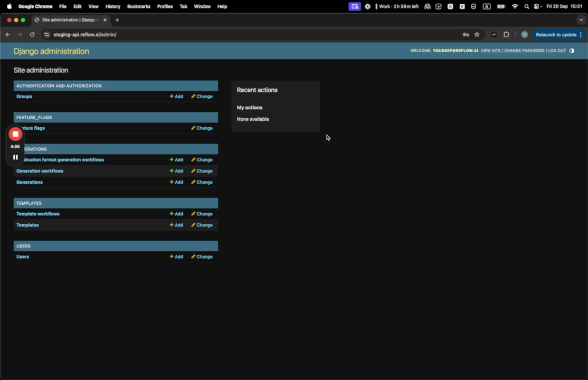Add a new Group
Viewport: 588px width, 380px height.
click(176, 97)
